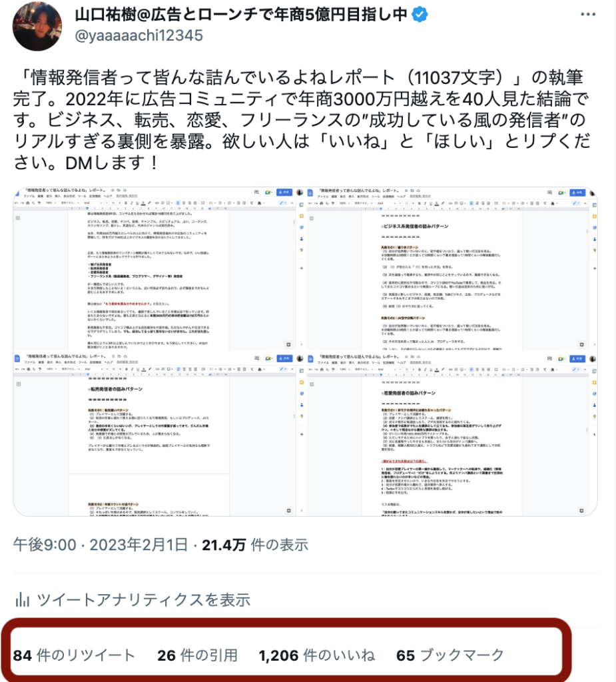The image size is (616, 682).
Task: Open the bottom-left Google Docs screenshot
Action: [x=154, y=435]
